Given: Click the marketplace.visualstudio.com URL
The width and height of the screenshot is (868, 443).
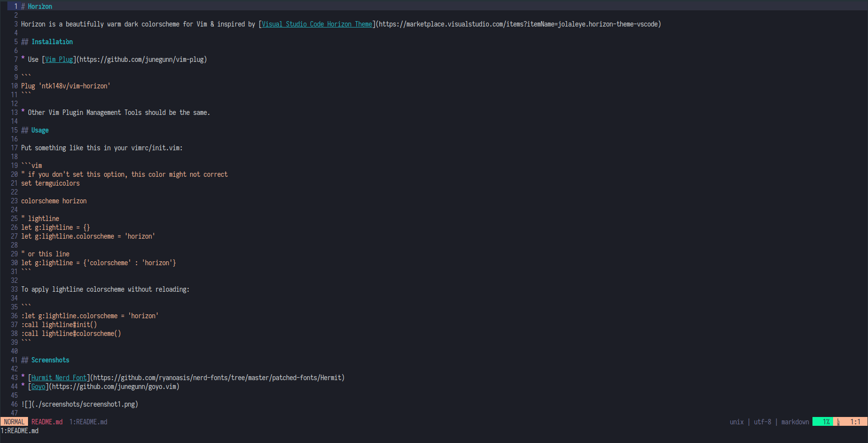Looking at the screenshot, I should point(519,24).
